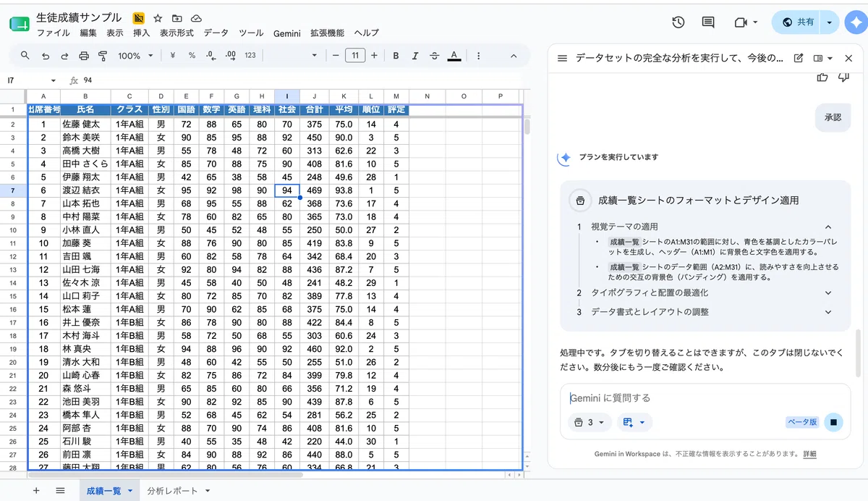
Task: Give thumbs up to response
Action: click(822, 77)
